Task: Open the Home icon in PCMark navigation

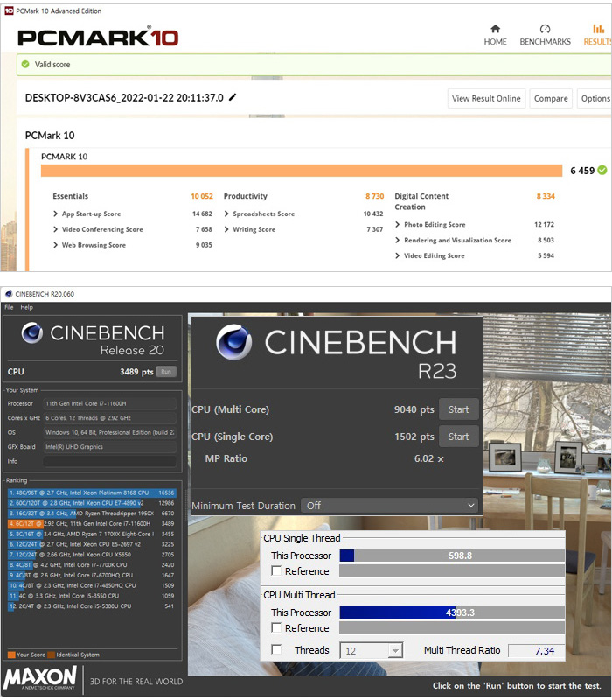Action: coord(495,29)
